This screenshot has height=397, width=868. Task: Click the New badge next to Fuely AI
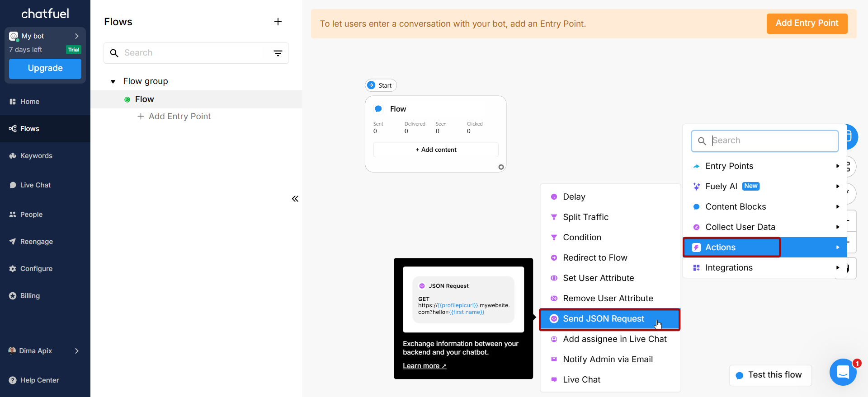751,186
